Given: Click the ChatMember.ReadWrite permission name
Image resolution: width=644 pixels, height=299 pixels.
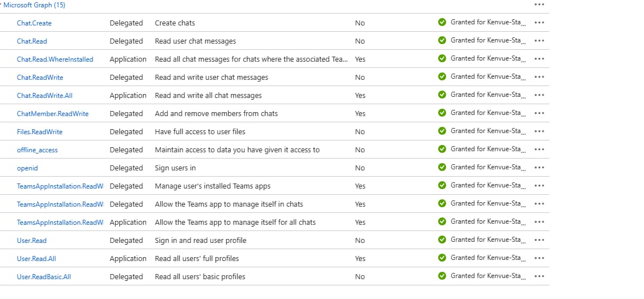Looking at the screenshot, I should coord(53,113).
